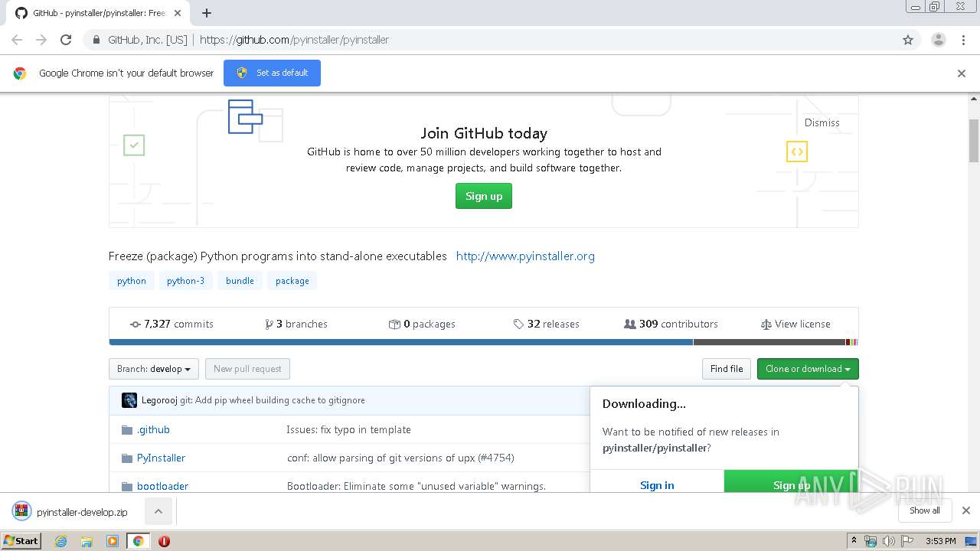Open the volume speaker tray icon
The height and width of the screenshot is (551, 980).
(889, 541)
